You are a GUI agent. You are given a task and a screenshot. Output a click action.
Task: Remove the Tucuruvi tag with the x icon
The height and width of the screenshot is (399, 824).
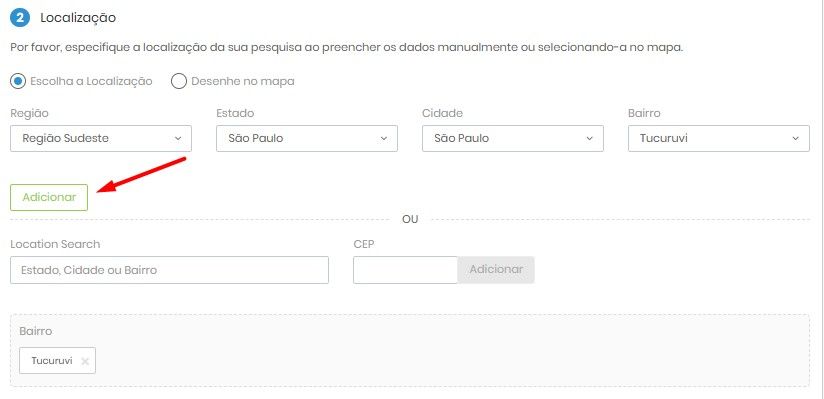[85, 361]
